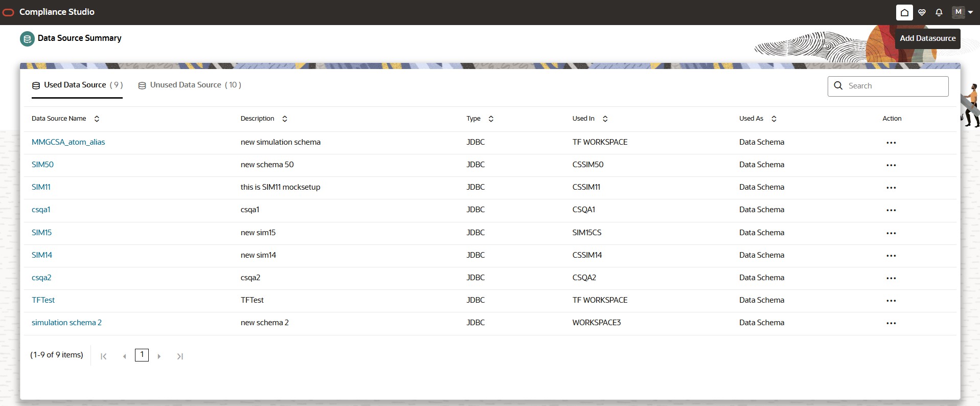The width and height of the screenshot is (980, 406).
Task: Open action menu for csqa2 row
Action: coord(891,278)
